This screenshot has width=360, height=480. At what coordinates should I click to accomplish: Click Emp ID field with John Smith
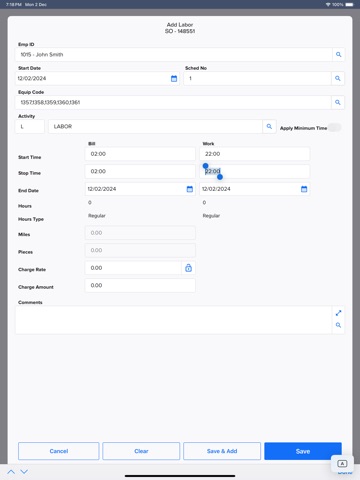(174, 55)
